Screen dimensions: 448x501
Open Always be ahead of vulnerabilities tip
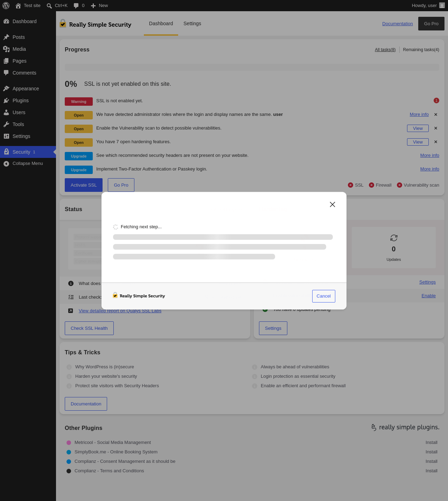point(295,367)
